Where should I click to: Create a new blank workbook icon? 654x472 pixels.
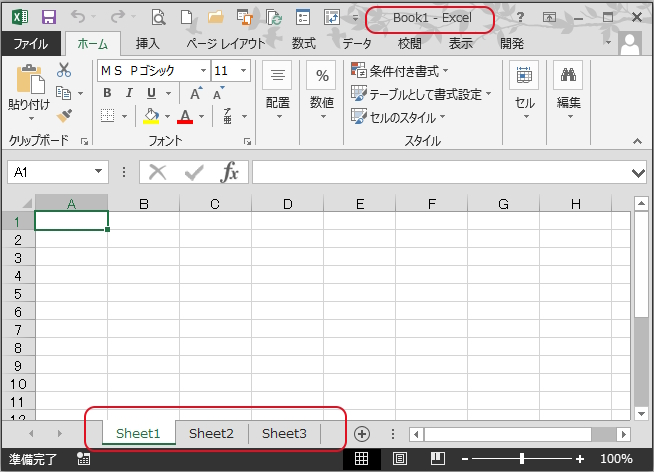tap(186, 17)
